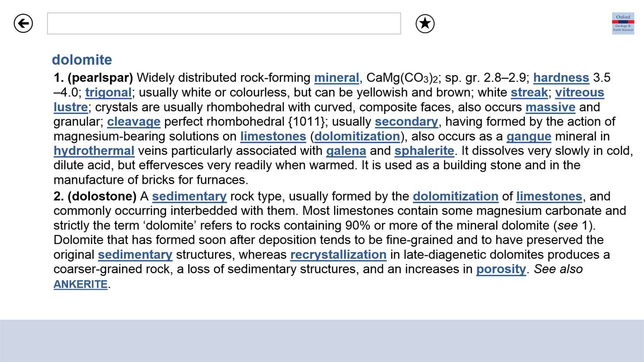Click the 'recrystallization' link
The image size is (644, 362).
[x=338, y=255]
